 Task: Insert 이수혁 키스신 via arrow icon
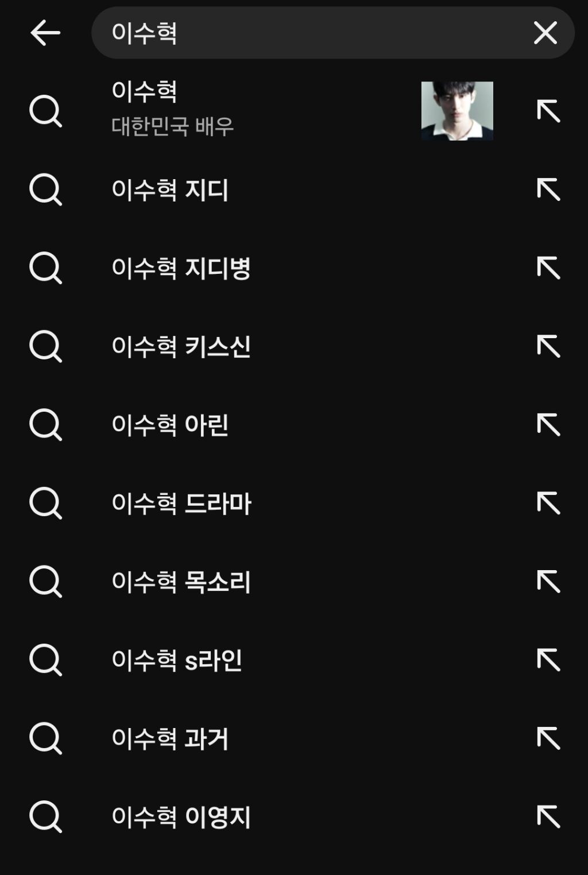(548, 346)
